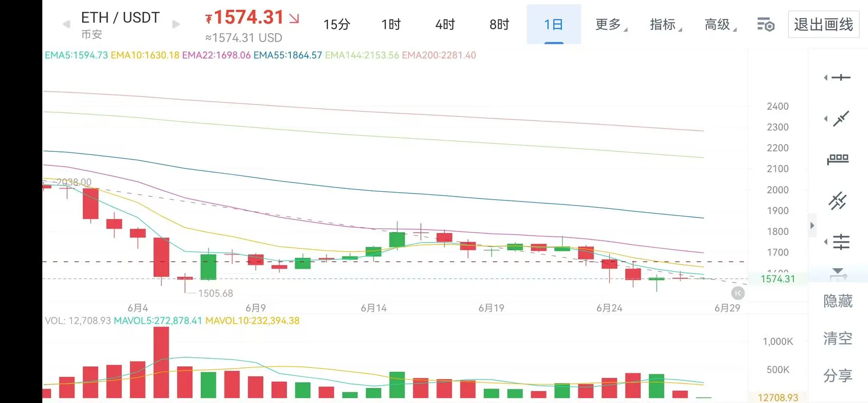The image size is (868, 403).
Task: Click the EMA5:1594.73 indicator label
Action: coord(76,55)
